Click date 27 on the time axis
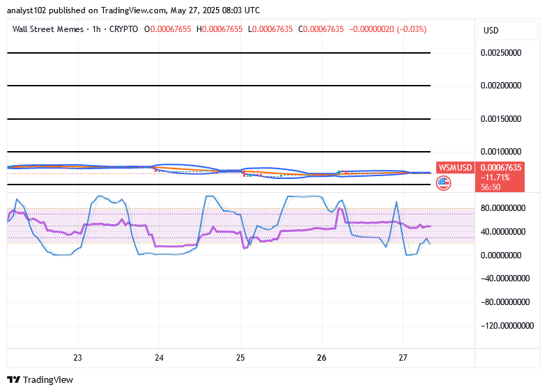 403,358
